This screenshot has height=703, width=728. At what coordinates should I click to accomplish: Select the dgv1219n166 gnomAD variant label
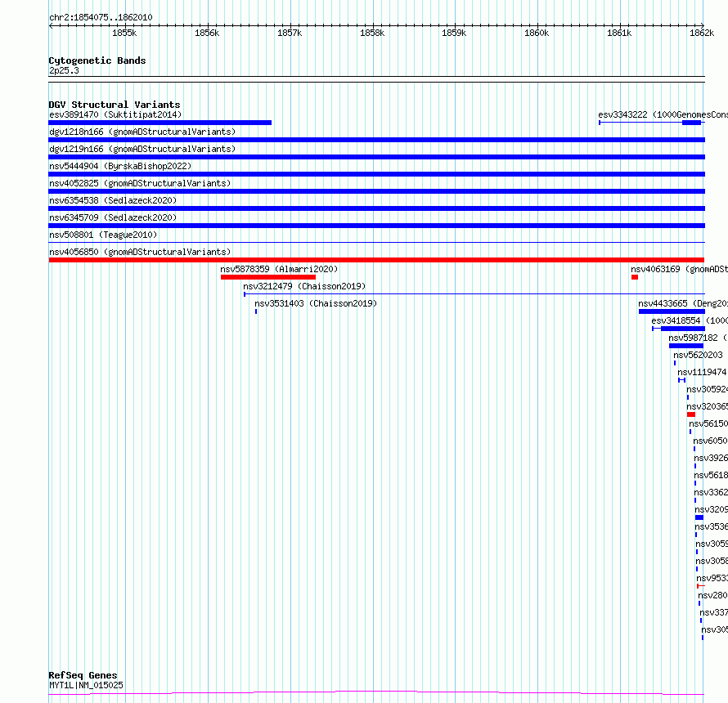142,149
